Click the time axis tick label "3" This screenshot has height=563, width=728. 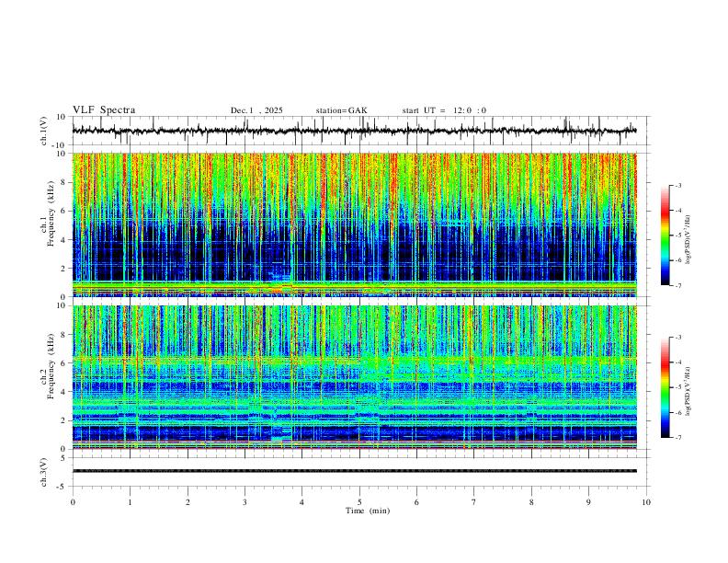245,502
